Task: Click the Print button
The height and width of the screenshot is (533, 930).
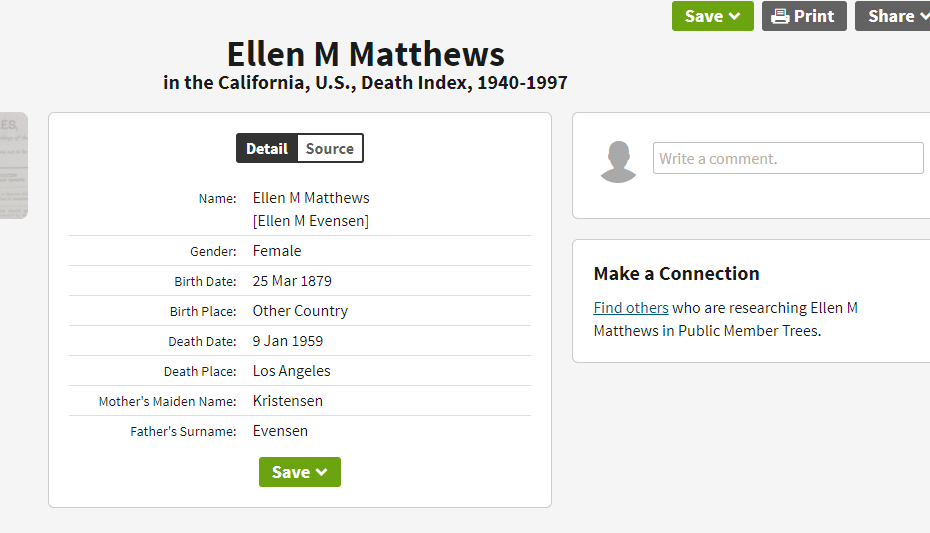Action: 804,16
